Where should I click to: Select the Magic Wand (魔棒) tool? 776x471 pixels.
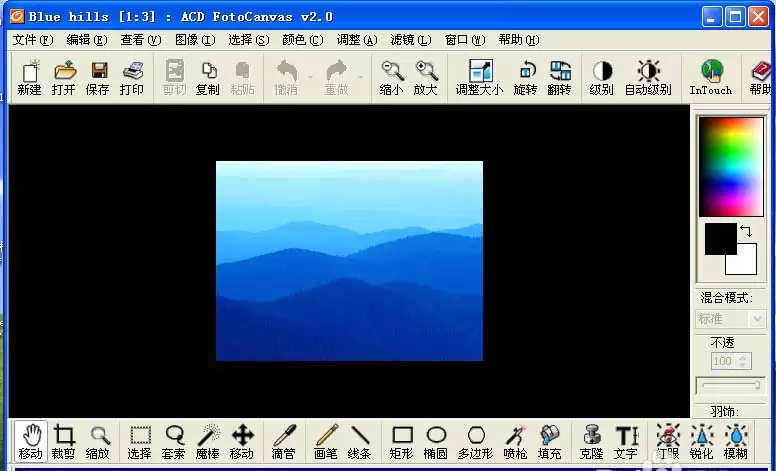tap(208, 441)
